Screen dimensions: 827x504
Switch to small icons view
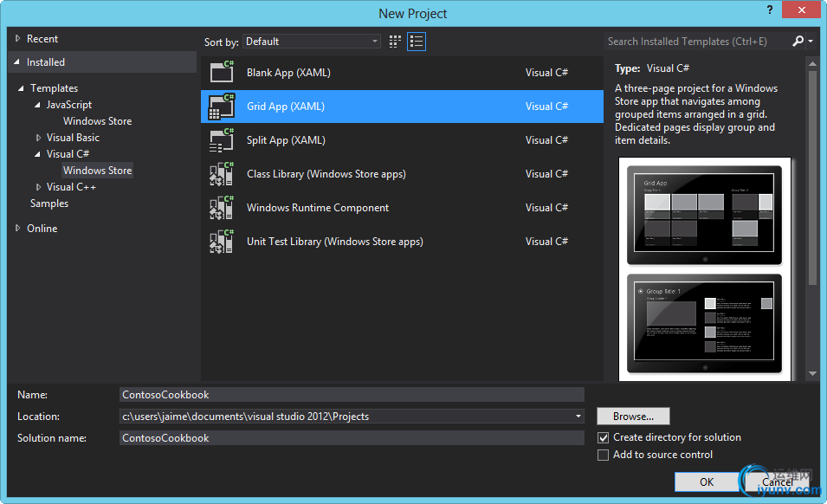coord(396,42)
